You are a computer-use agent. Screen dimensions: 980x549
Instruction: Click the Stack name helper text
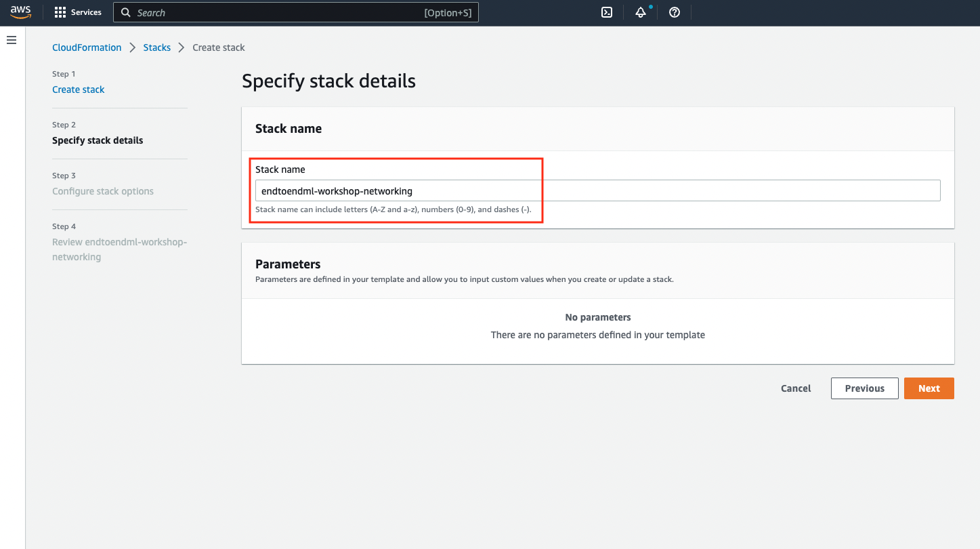393,209
